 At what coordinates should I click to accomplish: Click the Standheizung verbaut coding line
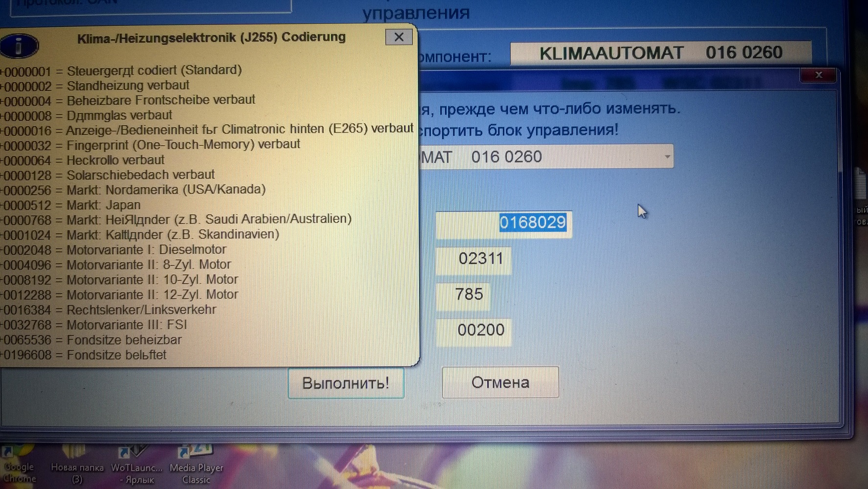(128, 86)
